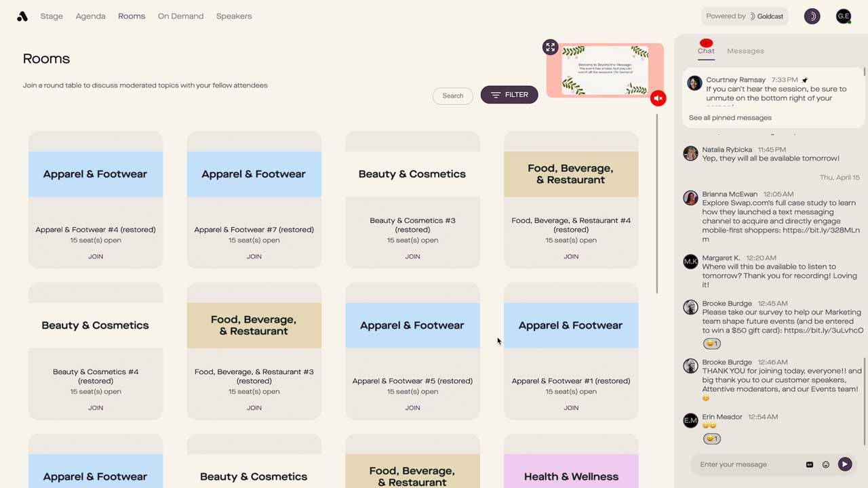868x488 pixels.
Task: Go to the On Demand page
Action: [x=180, y=16]
